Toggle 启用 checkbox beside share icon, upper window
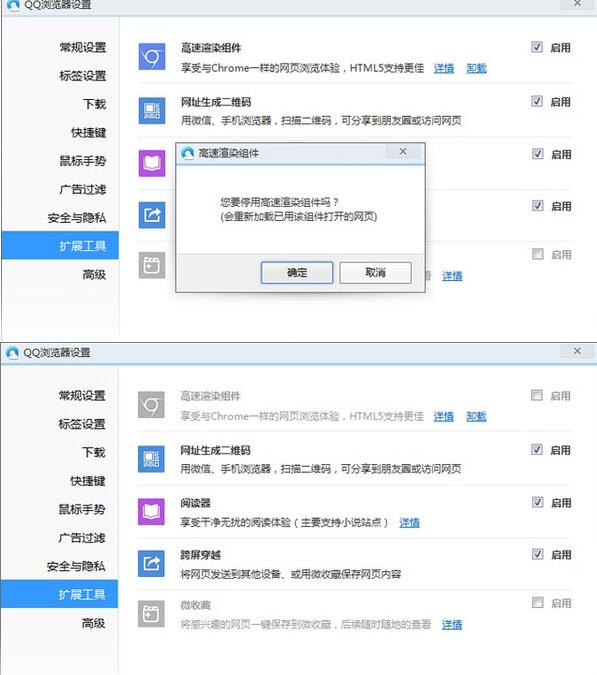The height and width of the screenshot is (675, 597). [537, 205]
